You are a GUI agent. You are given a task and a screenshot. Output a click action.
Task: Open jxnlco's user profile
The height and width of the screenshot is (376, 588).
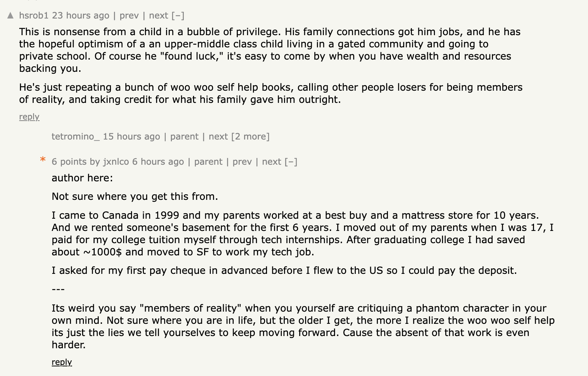click(x=116, y=162)
